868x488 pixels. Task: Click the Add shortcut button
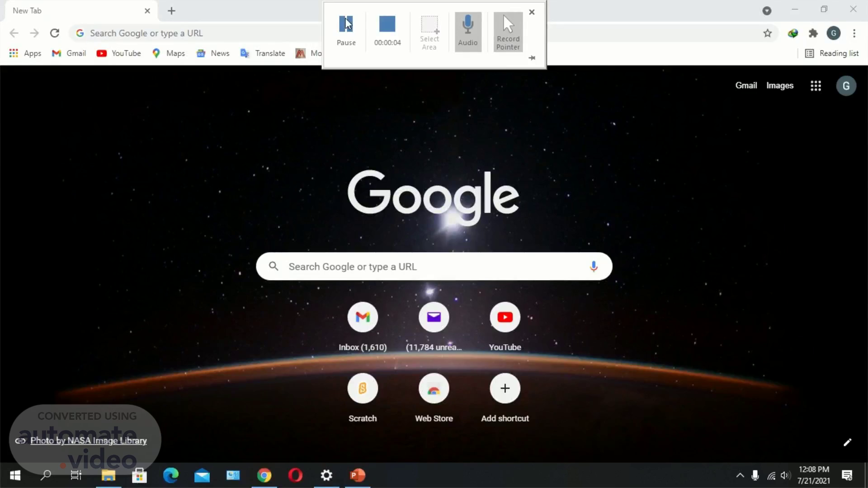click(x=505, y=398)
